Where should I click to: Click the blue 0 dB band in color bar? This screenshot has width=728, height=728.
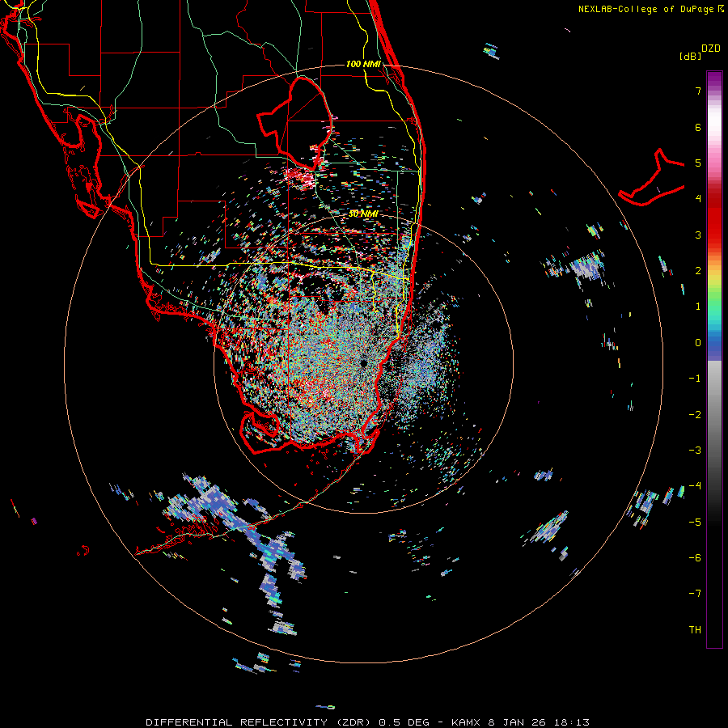coord(714,346)
